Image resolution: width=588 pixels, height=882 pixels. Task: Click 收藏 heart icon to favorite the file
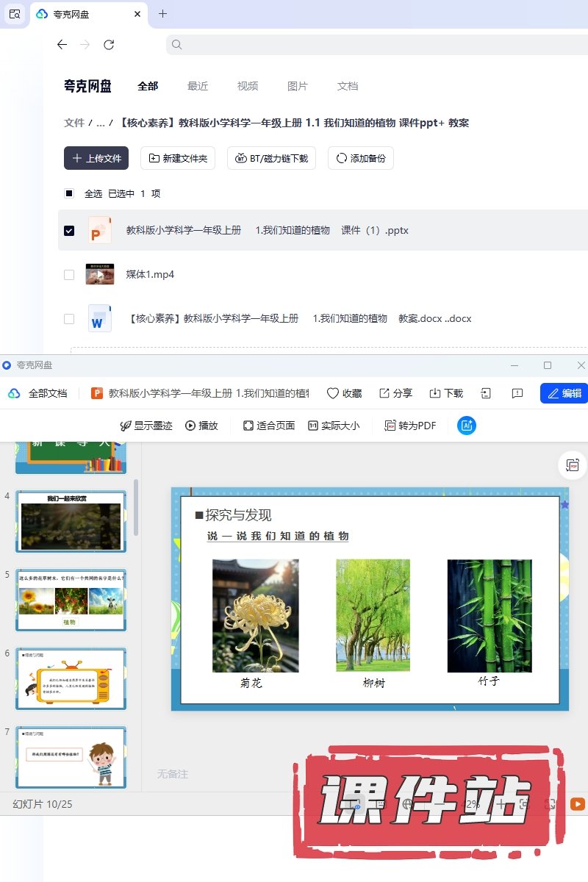[x=333, y=393]
